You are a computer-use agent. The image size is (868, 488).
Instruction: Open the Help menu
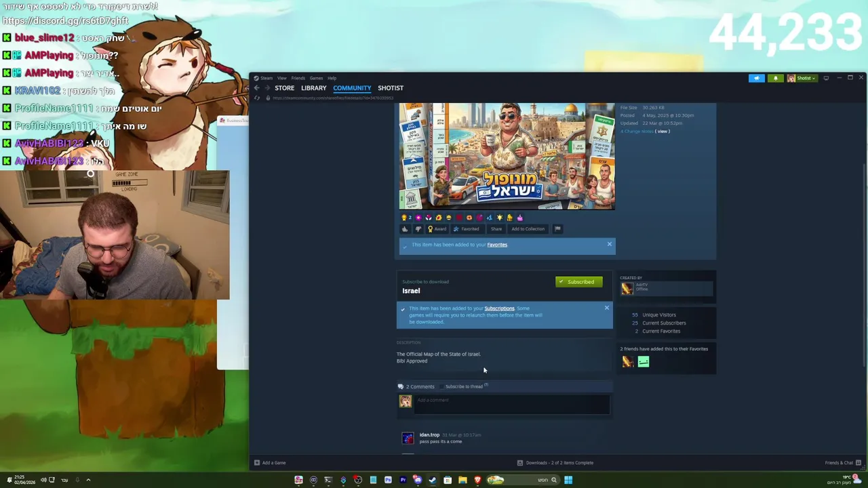tap(332, 78)
